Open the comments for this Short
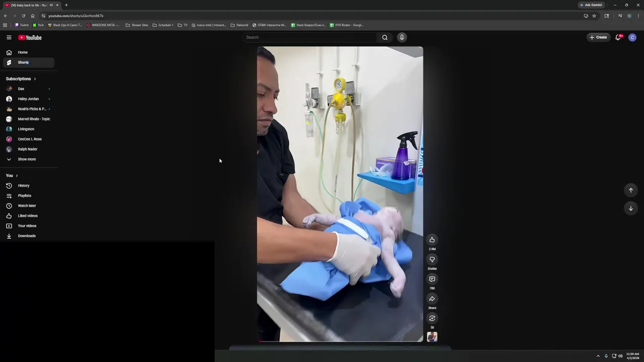The image size is (644, 362). [432, 279]
